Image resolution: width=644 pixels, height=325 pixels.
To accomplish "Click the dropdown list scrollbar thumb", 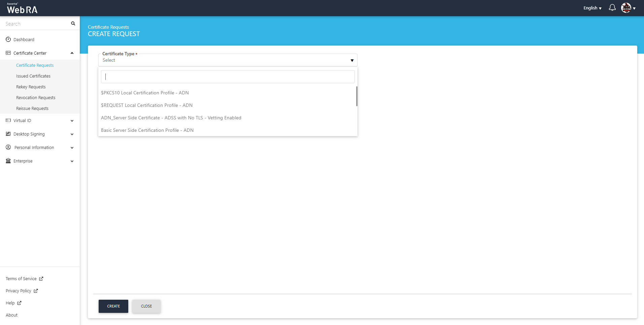I will pos(357,96).
